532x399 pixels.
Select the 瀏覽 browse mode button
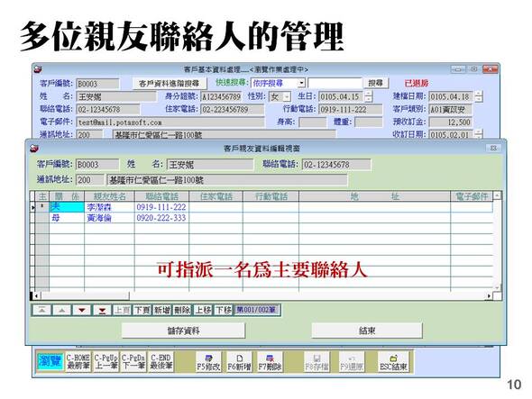50,361
